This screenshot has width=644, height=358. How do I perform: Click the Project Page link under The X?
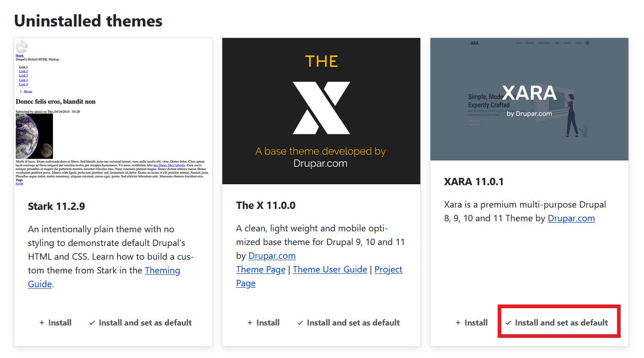click(388, 269)
